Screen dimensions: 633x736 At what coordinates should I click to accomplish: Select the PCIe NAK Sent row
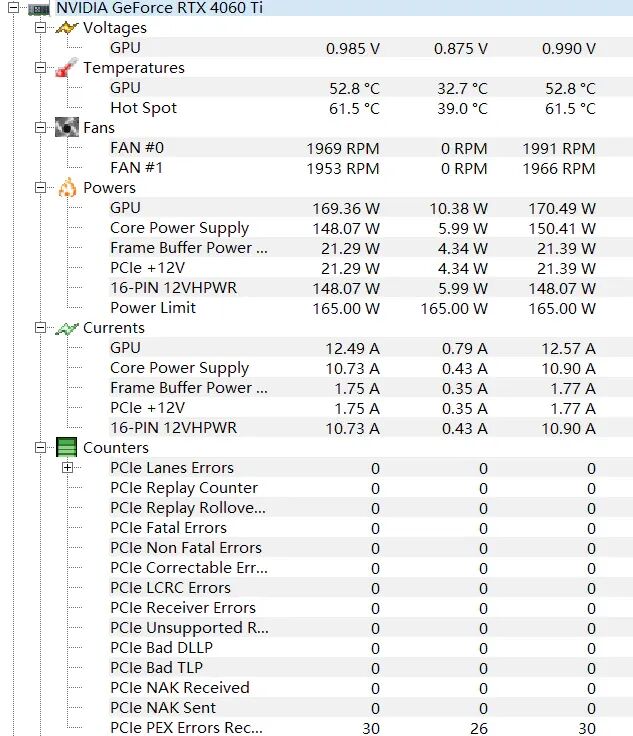point(371,707)
